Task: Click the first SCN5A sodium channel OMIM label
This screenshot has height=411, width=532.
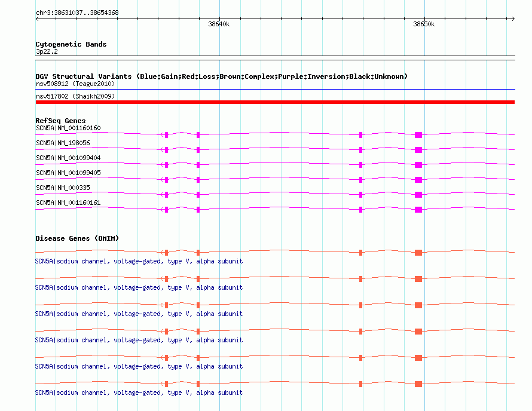Action: click(x=139, y=261)
